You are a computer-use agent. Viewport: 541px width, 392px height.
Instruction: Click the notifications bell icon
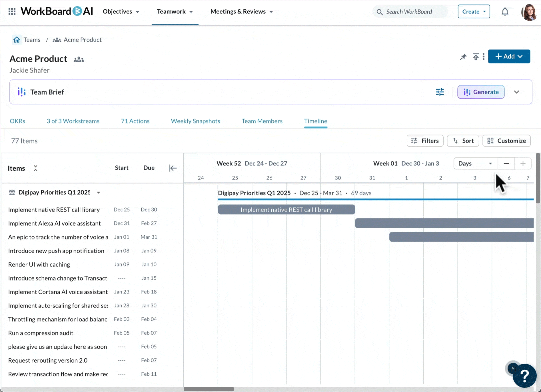(x=505, y=12)
